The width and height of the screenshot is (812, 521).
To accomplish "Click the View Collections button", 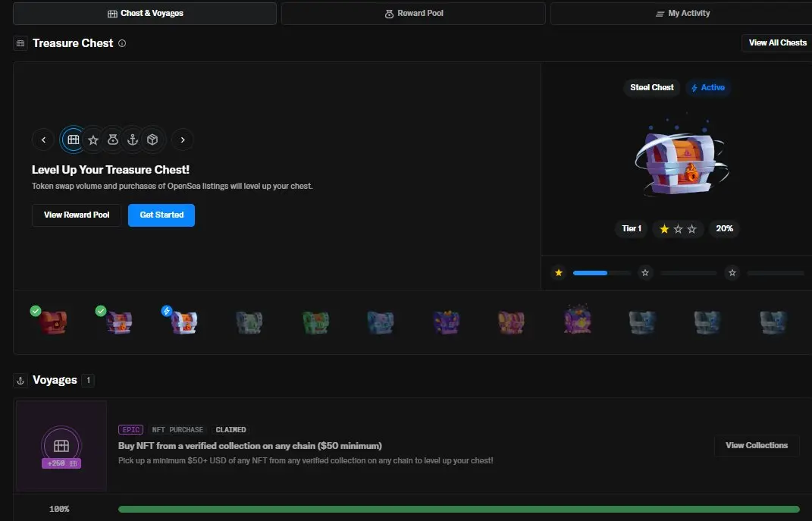I will click(x=757, y=445).
